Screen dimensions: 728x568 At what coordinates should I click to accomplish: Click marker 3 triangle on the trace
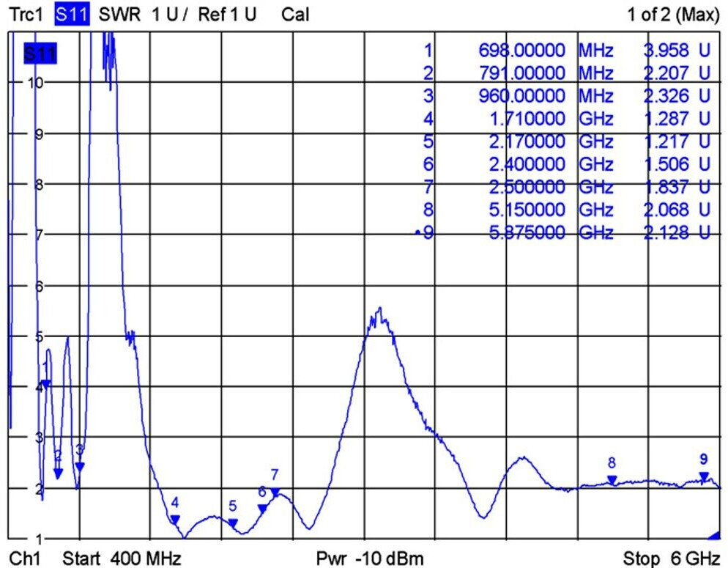coord(80,467)
